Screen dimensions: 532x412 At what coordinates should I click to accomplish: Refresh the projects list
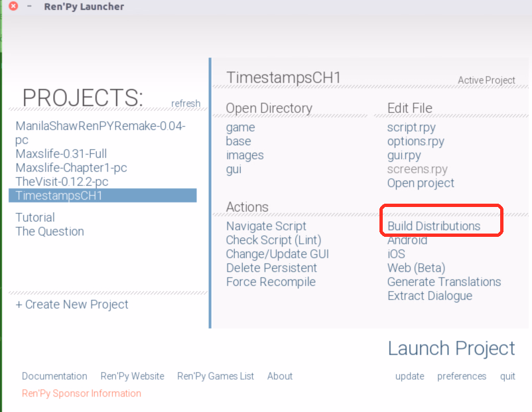(186, 103)
